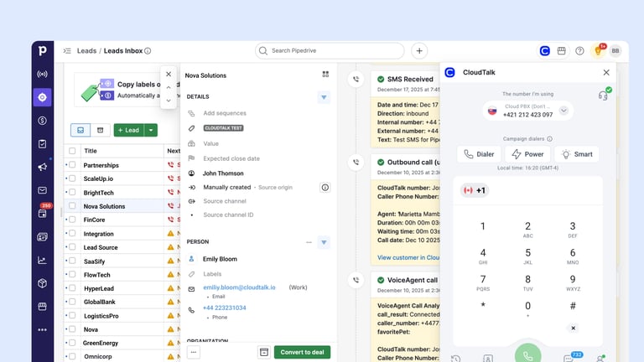This screenshot has width=644, height=362.
Task: Open View customer in CloudTalk link
Action: (408, 257)
